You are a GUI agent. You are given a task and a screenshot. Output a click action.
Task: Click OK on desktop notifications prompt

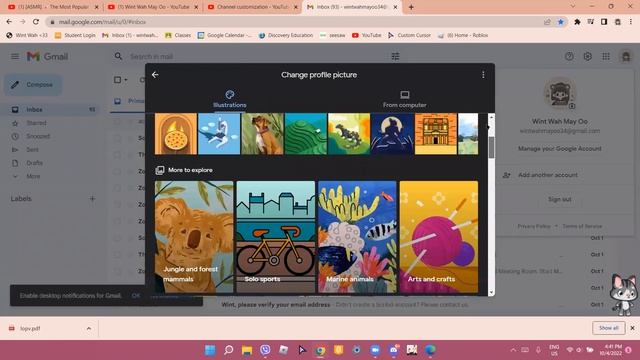(136, 296)
